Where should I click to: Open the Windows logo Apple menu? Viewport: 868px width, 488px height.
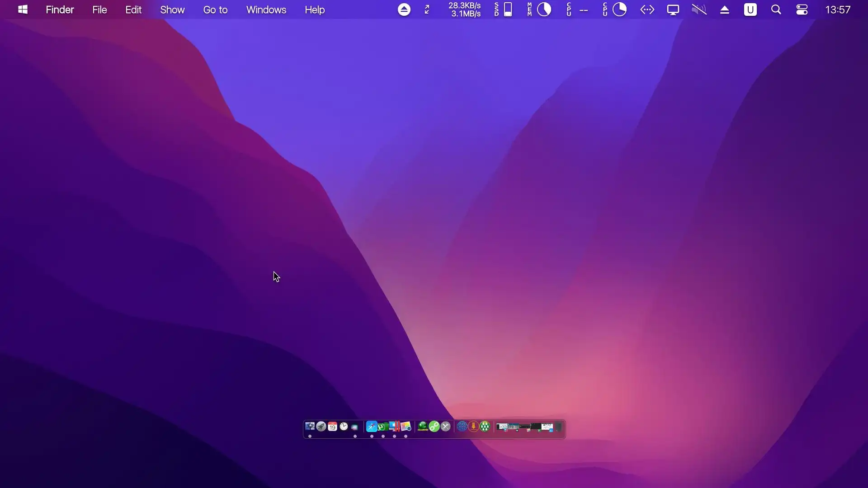click(23, 9)
